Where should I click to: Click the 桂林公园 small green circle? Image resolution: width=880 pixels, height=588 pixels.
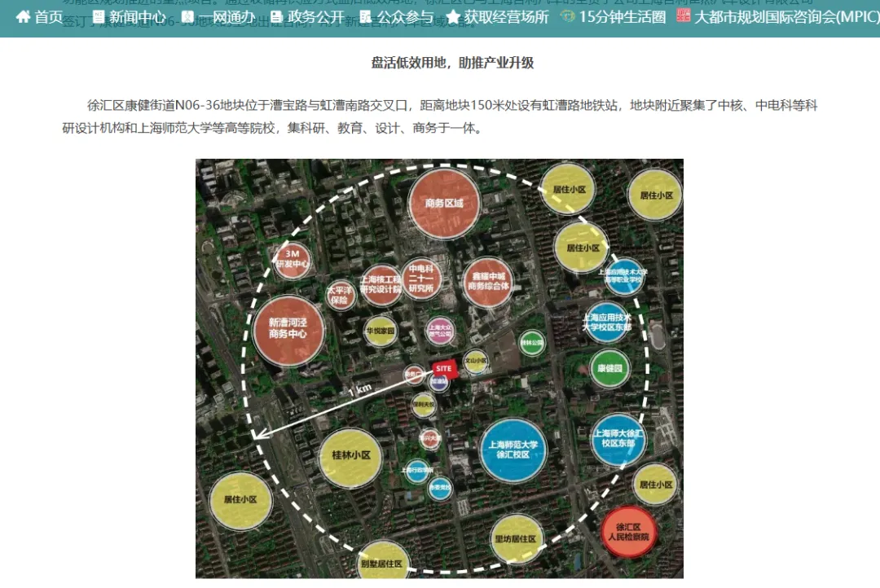pos(531,342)
